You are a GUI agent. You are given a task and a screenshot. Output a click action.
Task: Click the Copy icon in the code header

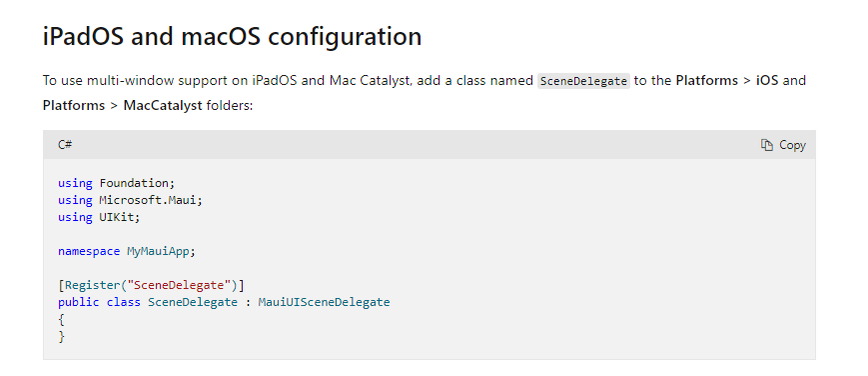tap(767, 145)
